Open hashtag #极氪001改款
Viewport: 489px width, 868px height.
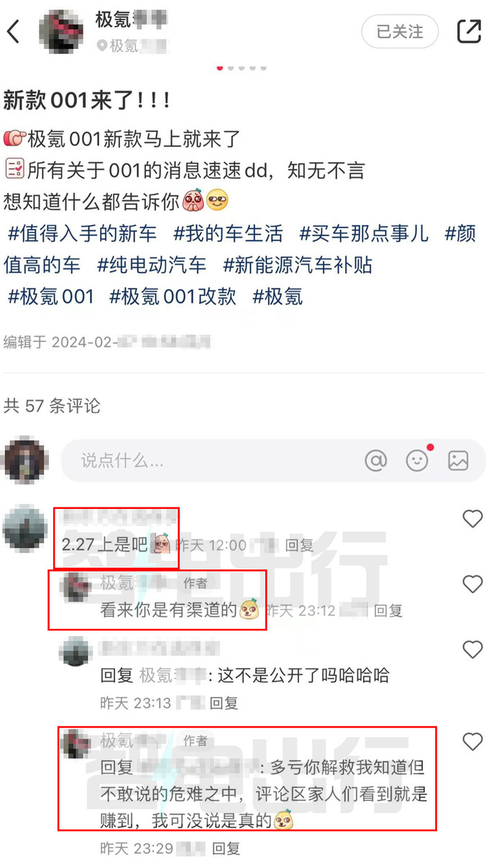173,296
